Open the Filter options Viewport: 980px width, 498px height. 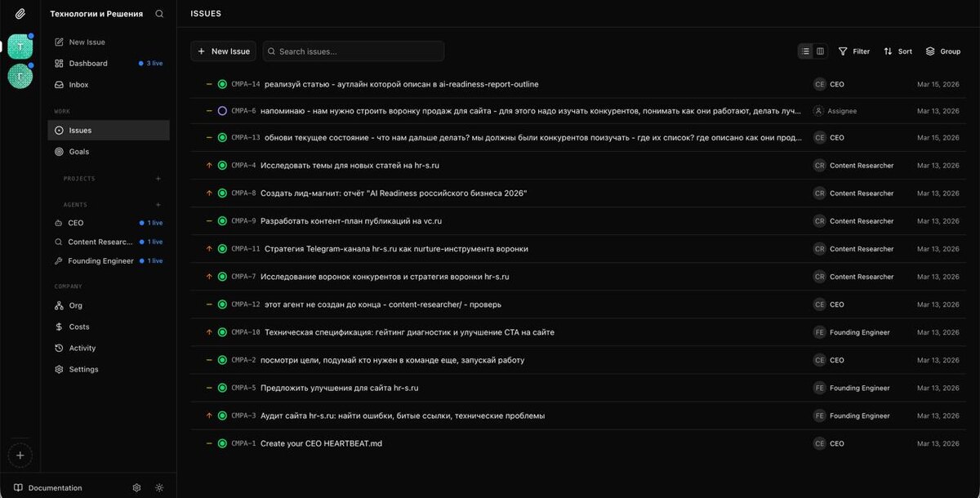tap(854, 51)
